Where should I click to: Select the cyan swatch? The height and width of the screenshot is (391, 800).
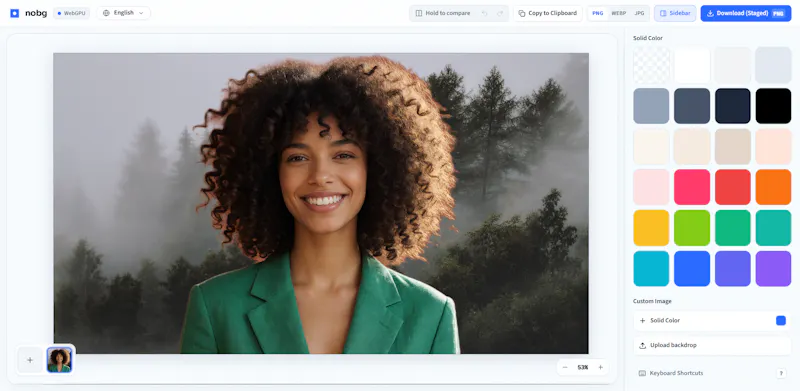click(651, 268)
